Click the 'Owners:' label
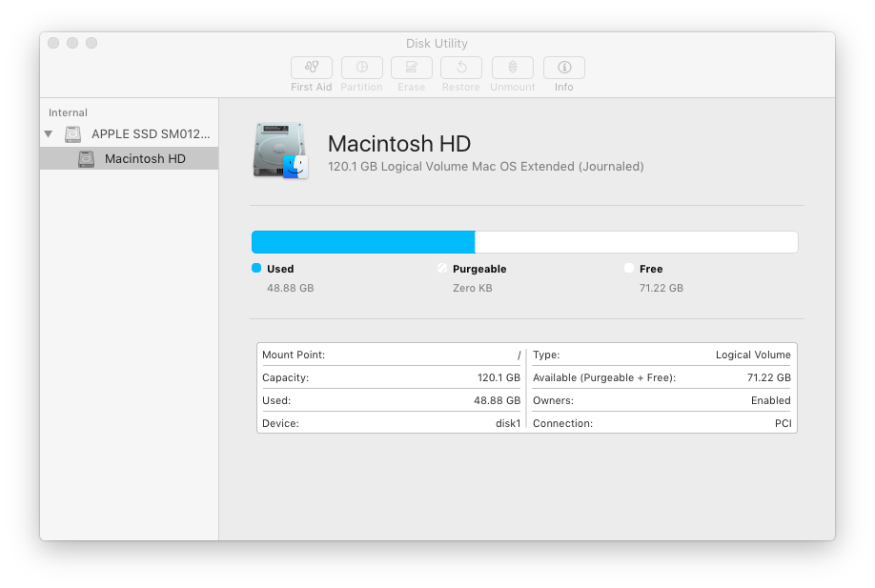 [x=553, y=400]
